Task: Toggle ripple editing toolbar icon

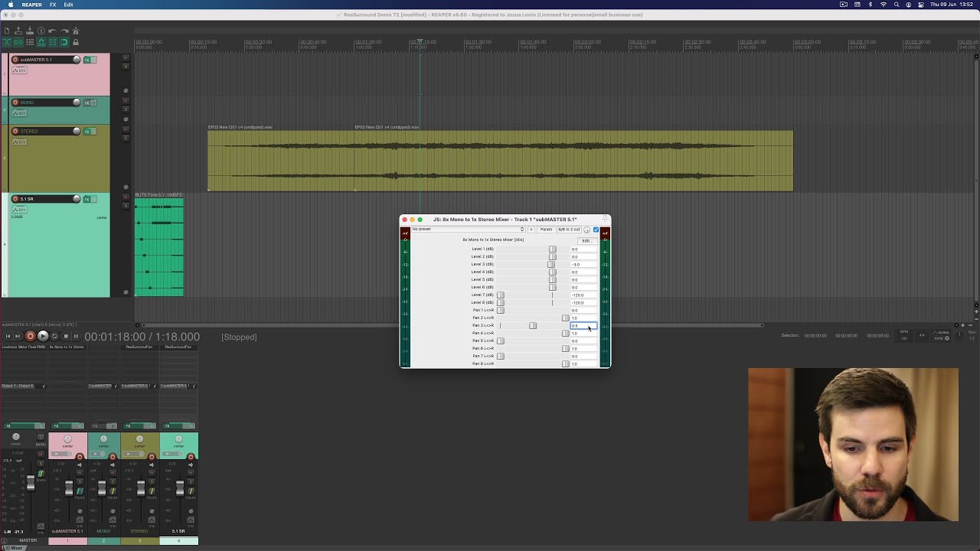Action: point(30,42)
